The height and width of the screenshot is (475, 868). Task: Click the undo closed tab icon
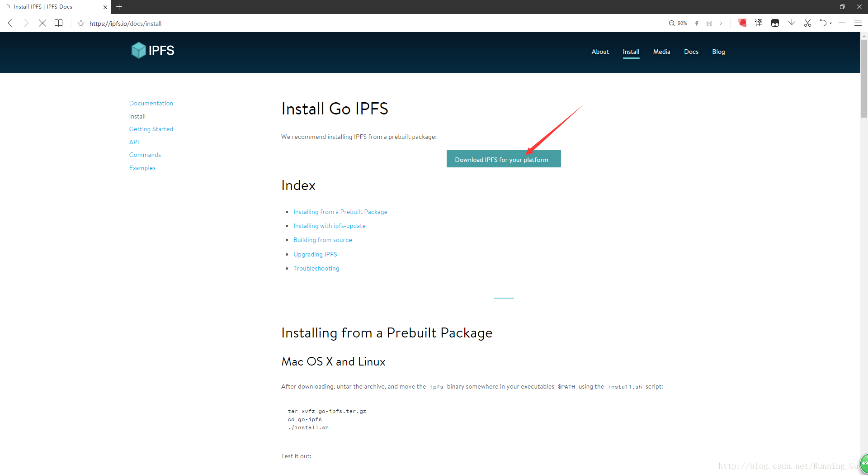pos(823,23)
